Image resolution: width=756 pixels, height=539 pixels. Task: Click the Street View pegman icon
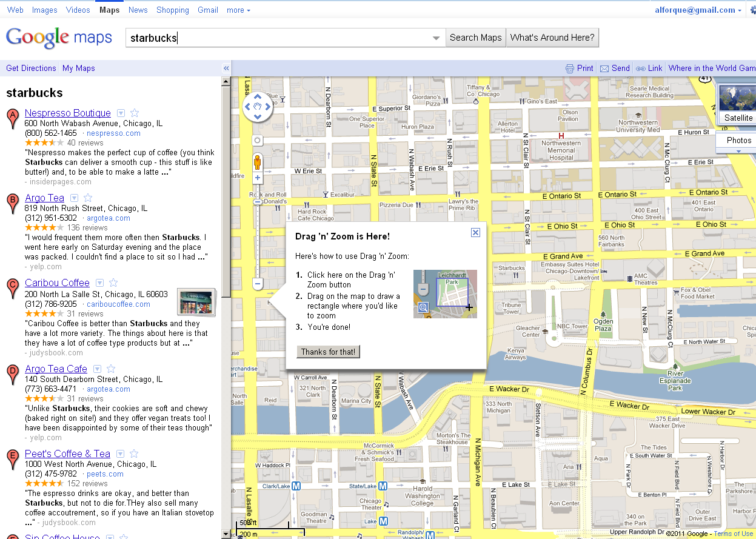point(257,162)
